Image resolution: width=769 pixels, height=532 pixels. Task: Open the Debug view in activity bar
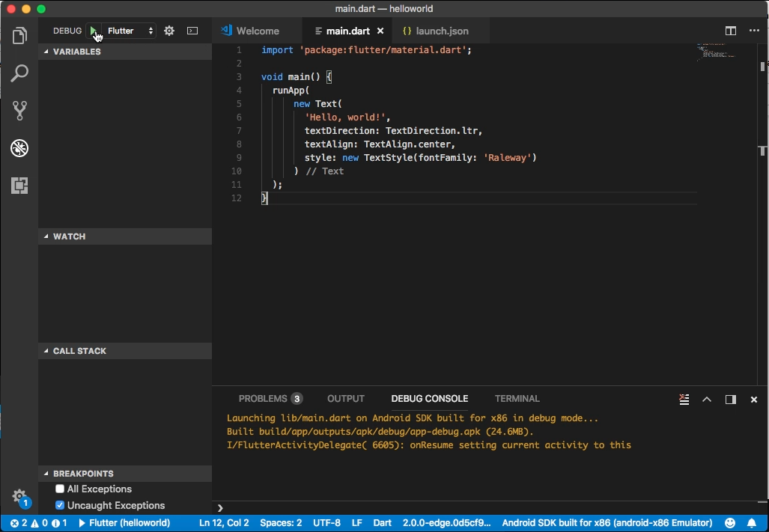19,148
